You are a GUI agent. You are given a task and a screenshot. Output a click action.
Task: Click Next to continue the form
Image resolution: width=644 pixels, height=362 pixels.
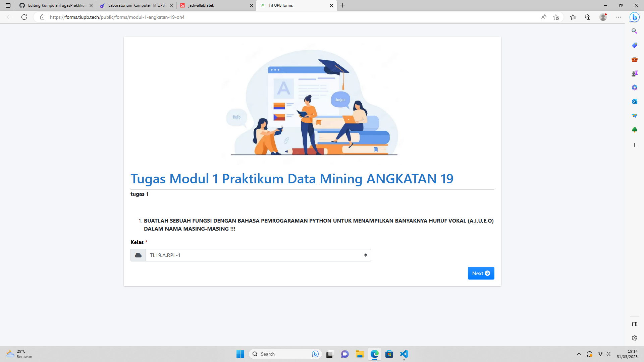[x=481, y=273]
